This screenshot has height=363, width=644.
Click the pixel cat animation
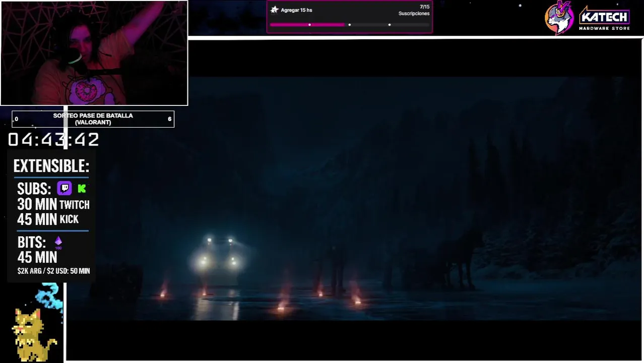(35, 334)
